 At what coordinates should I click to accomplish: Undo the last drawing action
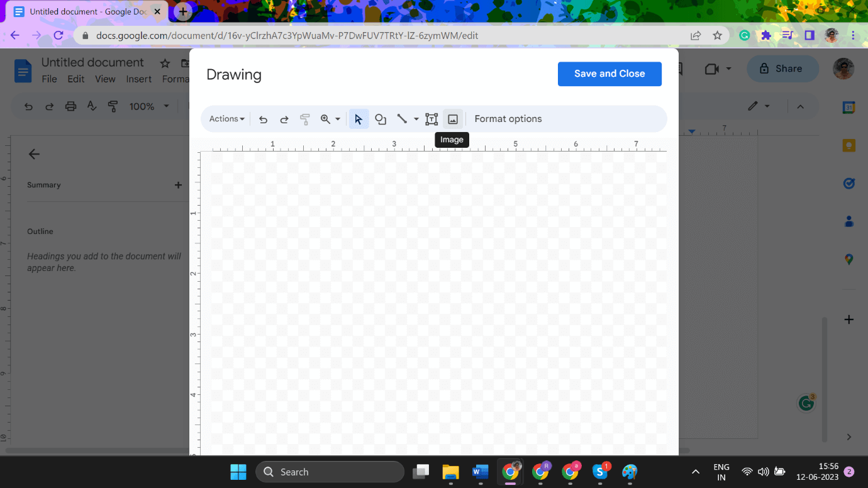tap(263, 119)
